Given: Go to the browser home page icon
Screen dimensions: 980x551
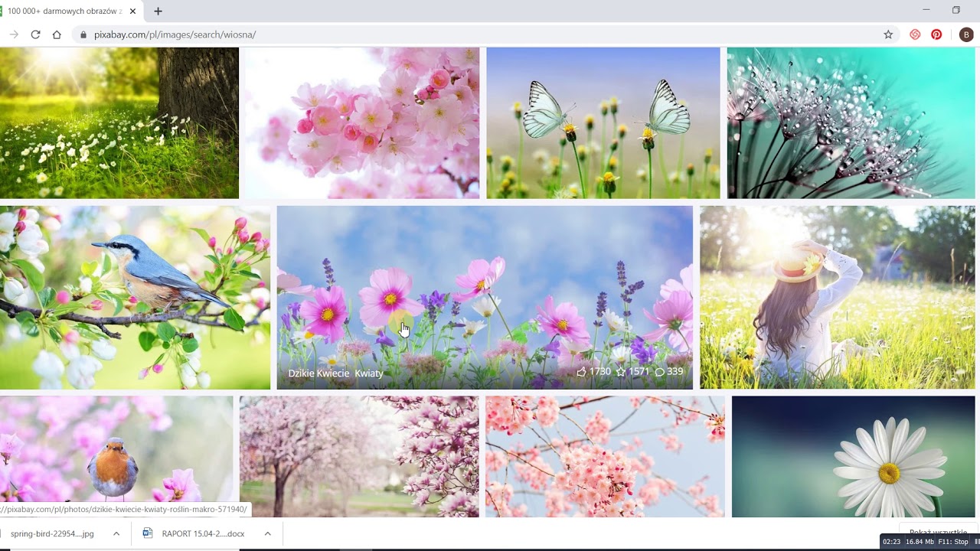Looking at the screenshot, I should [x=57, y=34].
